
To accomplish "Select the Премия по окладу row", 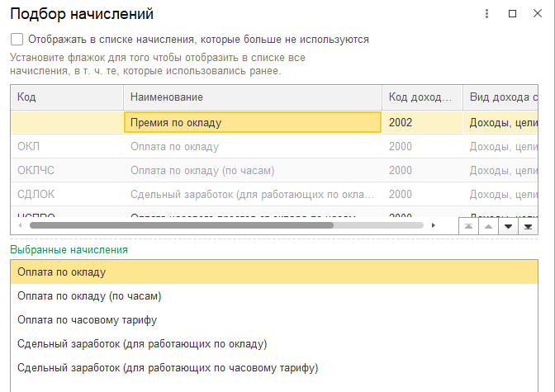I will (252, 123).
